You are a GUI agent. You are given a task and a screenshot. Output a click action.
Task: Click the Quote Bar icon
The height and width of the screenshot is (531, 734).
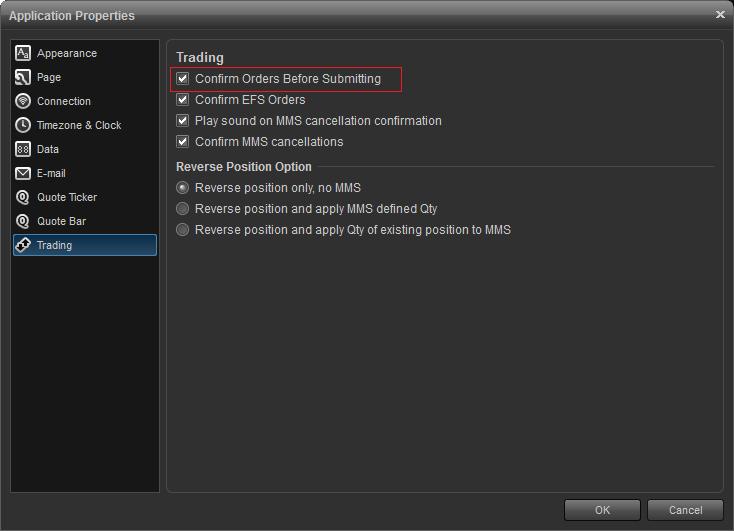23,221
